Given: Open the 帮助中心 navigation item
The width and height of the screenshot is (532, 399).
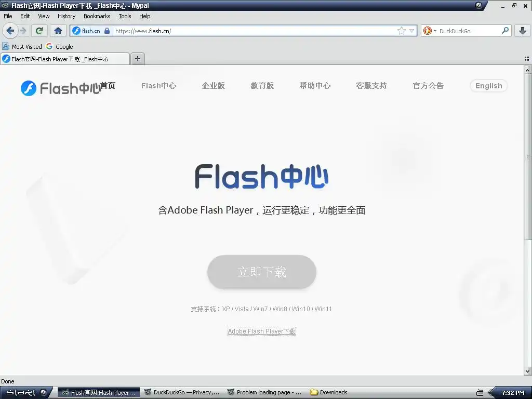Looking at the screenshot, I should (x=315, y=86).
